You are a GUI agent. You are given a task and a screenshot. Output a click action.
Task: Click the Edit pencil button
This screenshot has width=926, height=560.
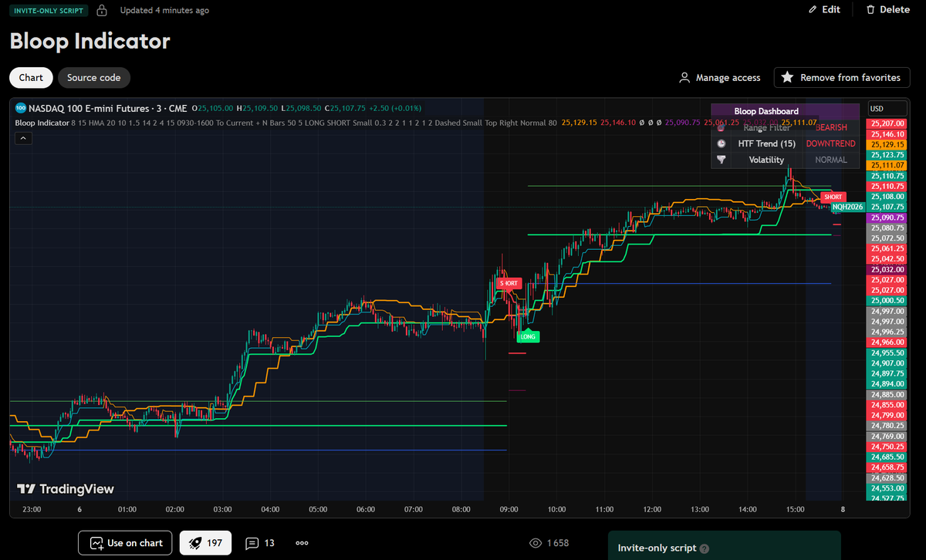click(x=824, y=9)
